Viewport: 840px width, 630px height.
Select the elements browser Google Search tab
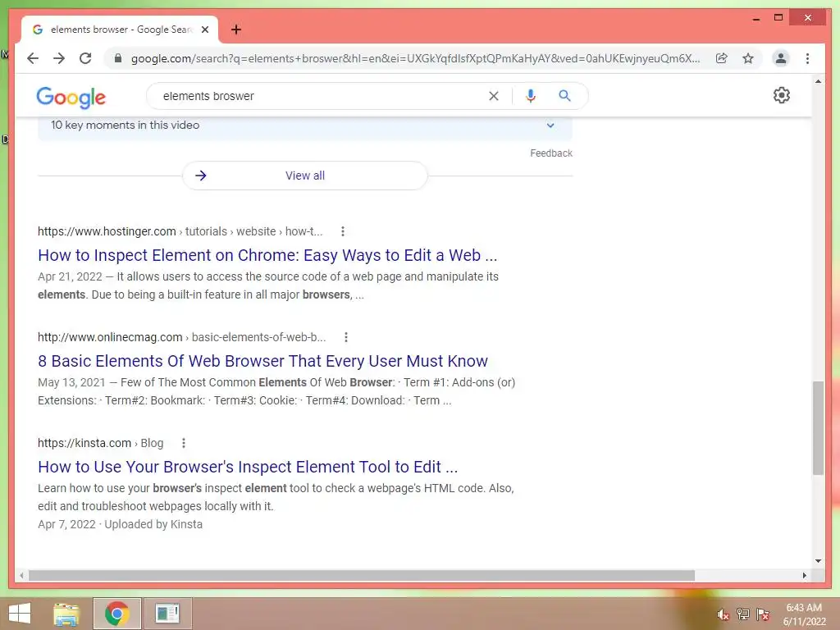120,30
